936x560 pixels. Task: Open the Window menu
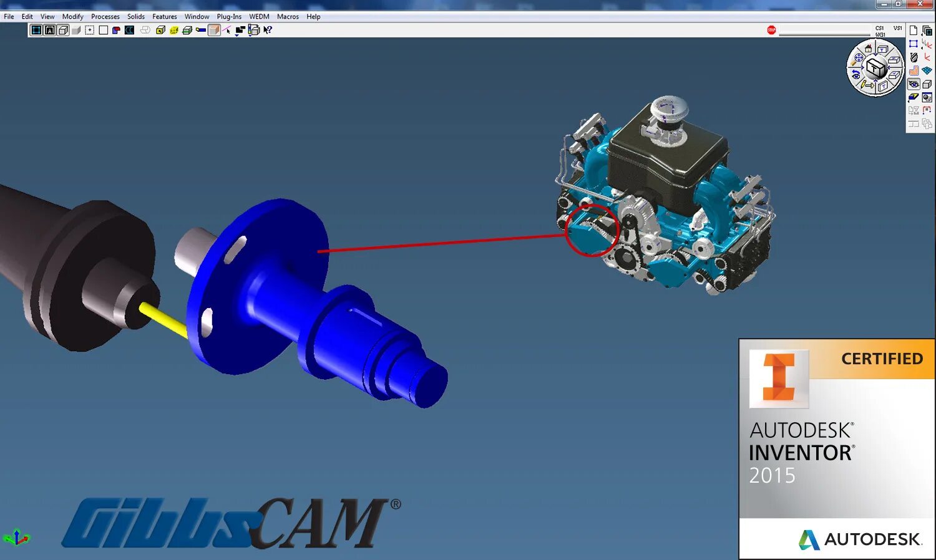pos(197,17)
